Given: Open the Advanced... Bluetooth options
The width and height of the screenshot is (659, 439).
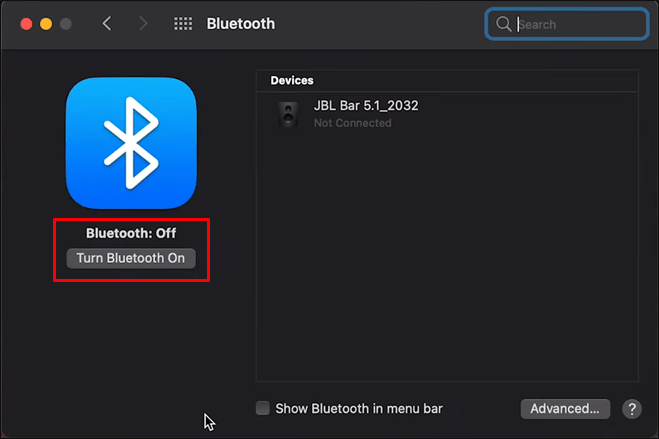Looking at the screenshot, I should (x=565, y=409).
